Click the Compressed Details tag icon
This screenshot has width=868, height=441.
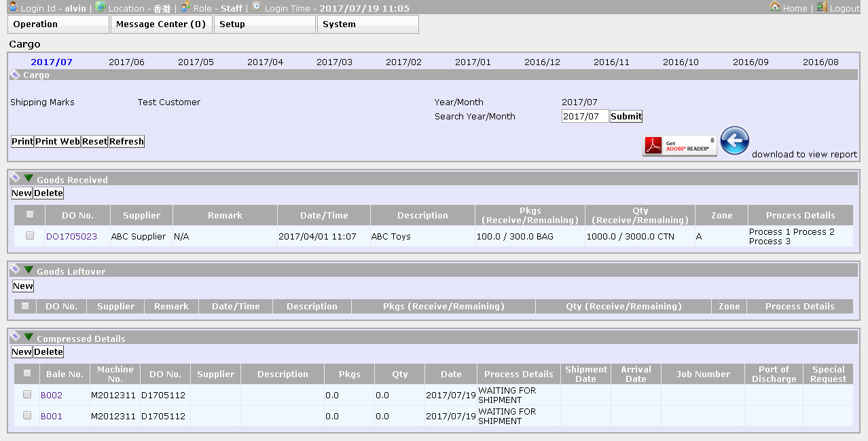(16, 337)
